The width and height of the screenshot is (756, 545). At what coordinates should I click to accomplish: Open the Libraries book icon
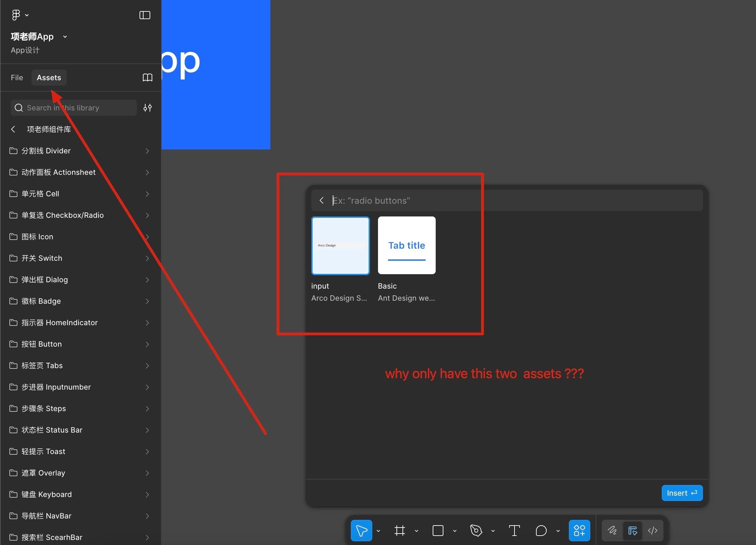[147, 78]
